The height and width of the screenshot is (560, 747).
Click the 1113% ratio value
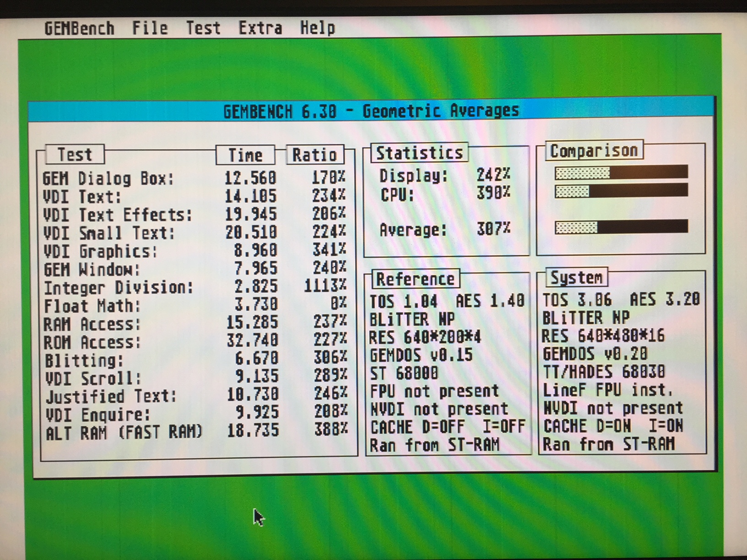coord(325,286)
